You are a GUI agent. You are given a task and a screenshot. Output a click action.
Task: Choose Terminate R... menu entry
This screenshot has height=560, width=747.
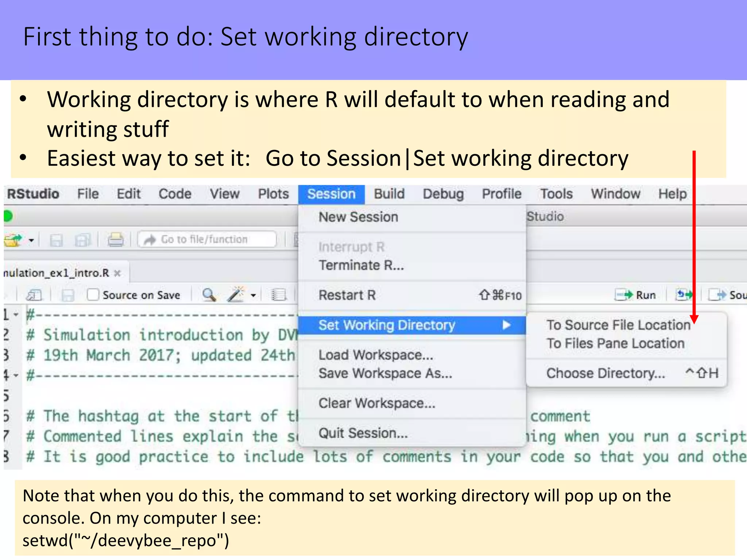coord(412,265)
